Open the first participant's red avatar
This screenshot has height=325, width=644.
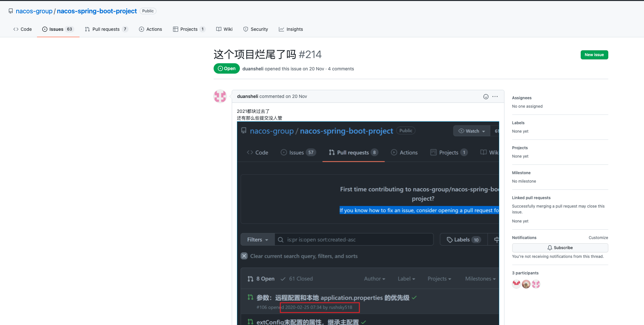(x=516, y=284)
